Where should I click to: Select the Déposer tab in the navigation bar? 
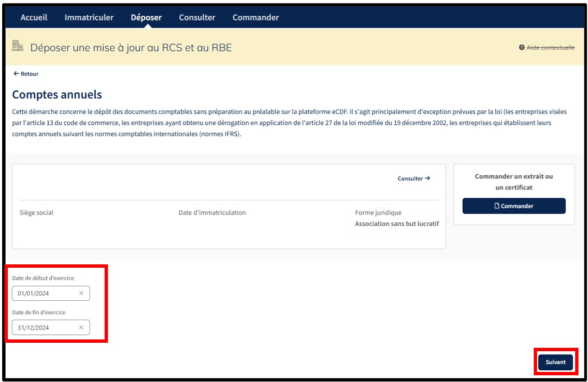146,17
